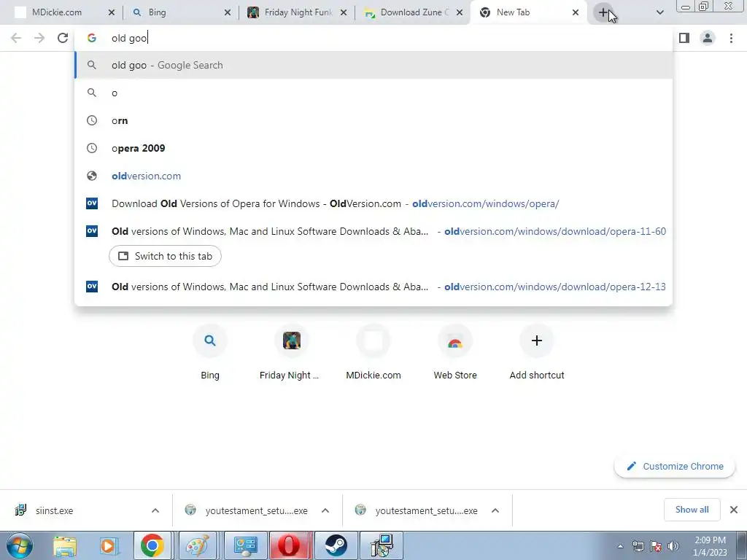The width and height of the screenshot is (747, 560).
Task: Open the Web Store shortcut tile
Action: pos(455,353)
